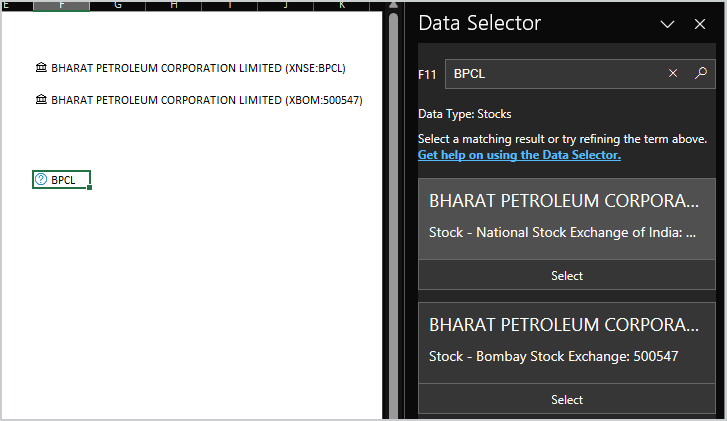Click the stock icon beside XNSE:BPCL entry
727x421 pixels.
(40, 68)
